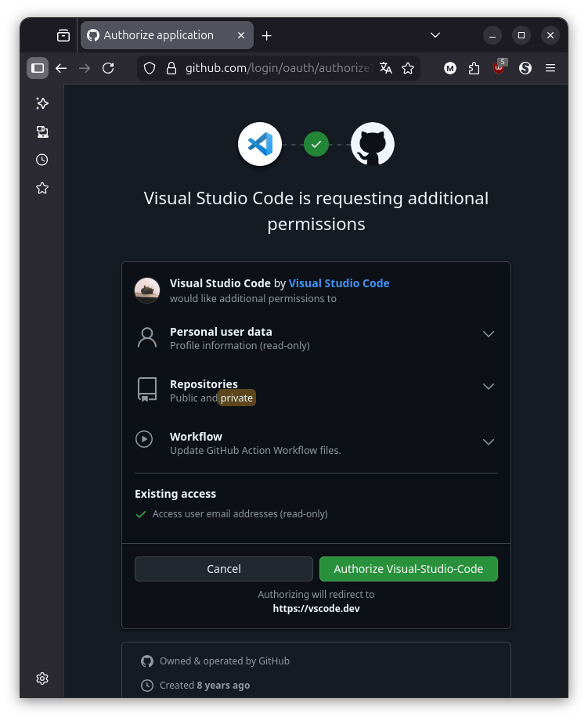588x720 pixels.
Task: Open the application hamburger menu
Action: pos(550,68)
